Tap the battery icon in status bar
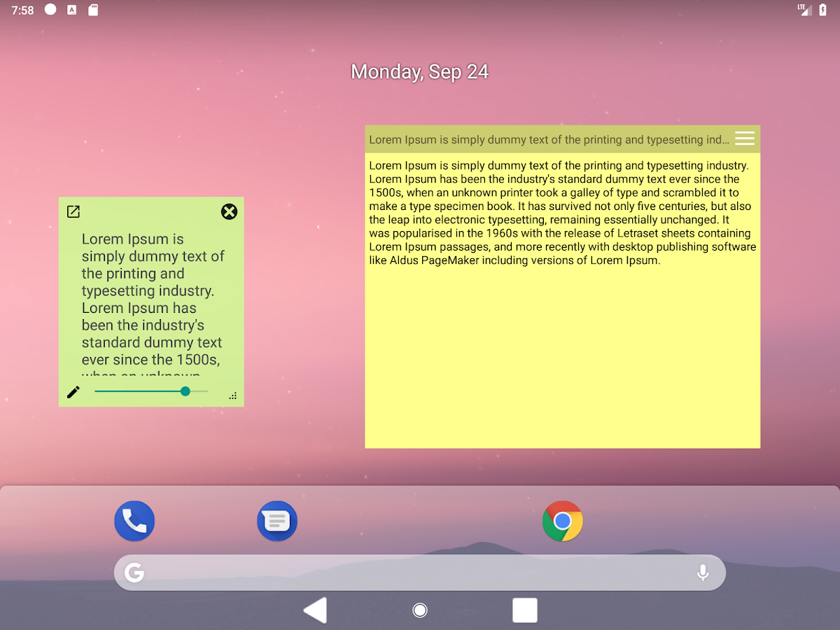Screen dimensions: 840x630 822,10
